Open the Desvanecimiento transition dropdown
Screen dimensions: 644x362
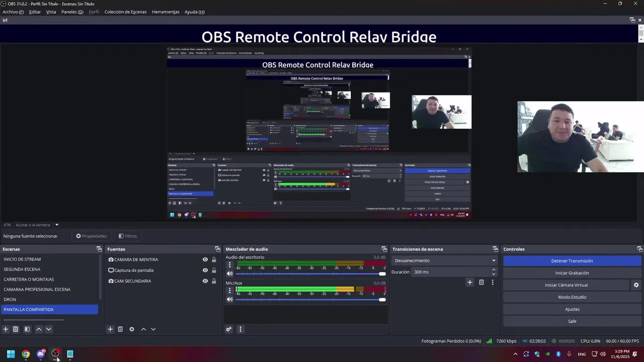point(445,260)
